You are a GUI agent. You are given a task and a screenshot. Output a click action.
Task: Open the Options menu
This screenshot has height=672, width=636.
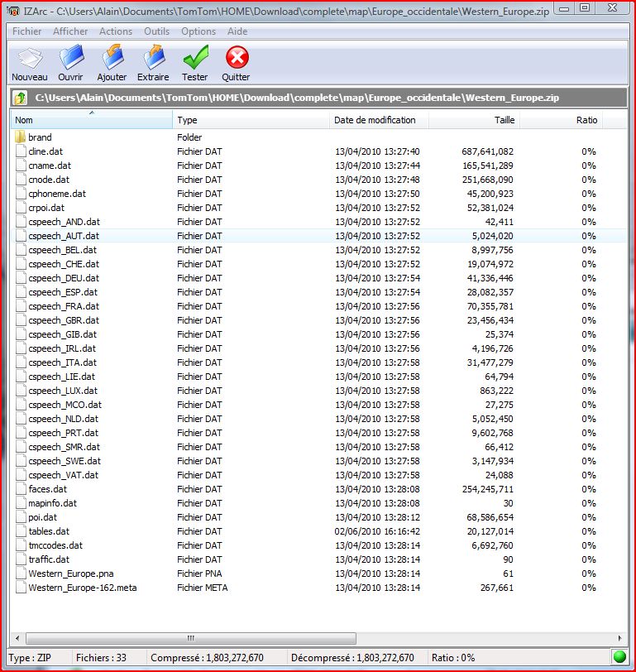[198, 31]
